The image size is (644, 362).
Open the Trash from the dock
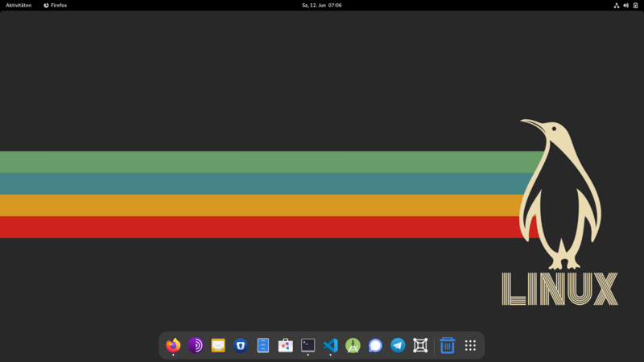(448, 345)
